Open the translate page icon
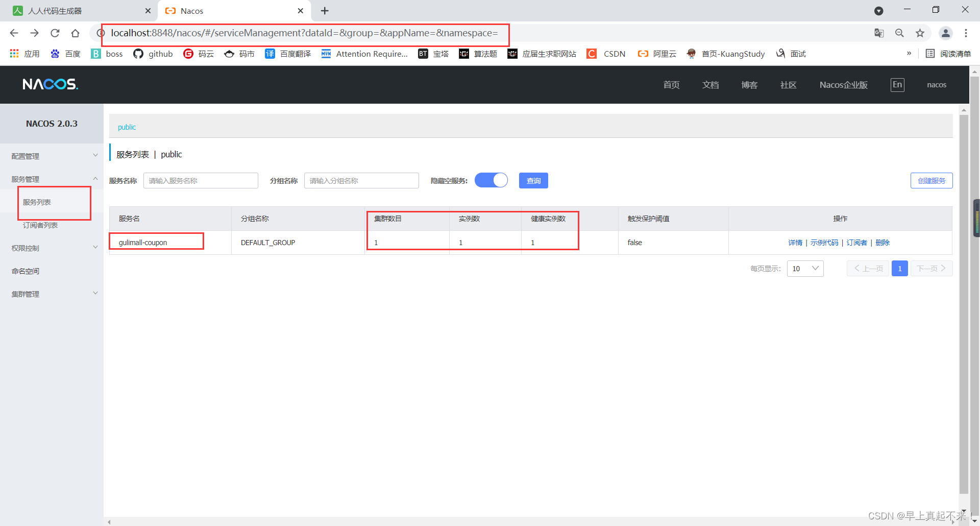The height and width of the screenshot is (526, 980). (879, 33)
